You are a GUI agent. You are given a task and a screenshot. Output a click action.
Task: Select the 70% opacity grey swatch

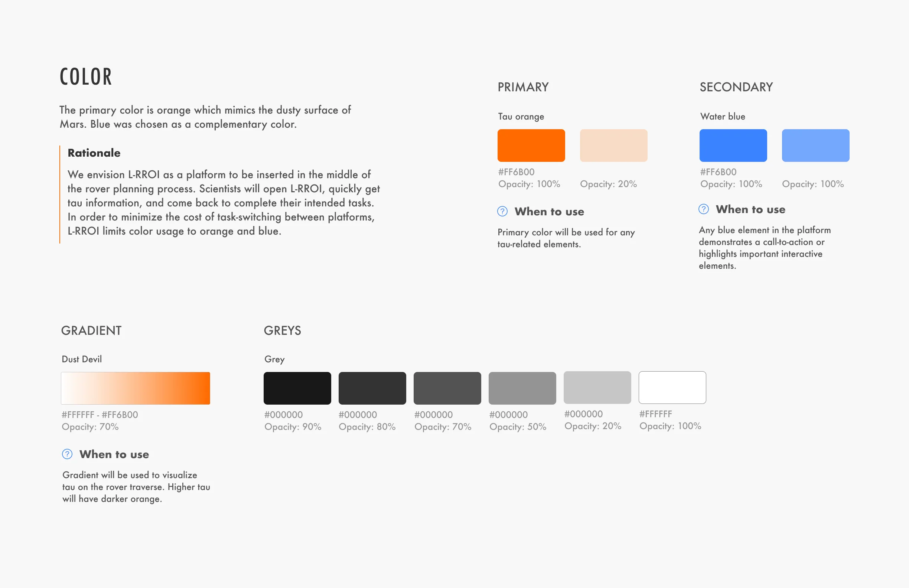pyautogui.click(x=447, y=388)
